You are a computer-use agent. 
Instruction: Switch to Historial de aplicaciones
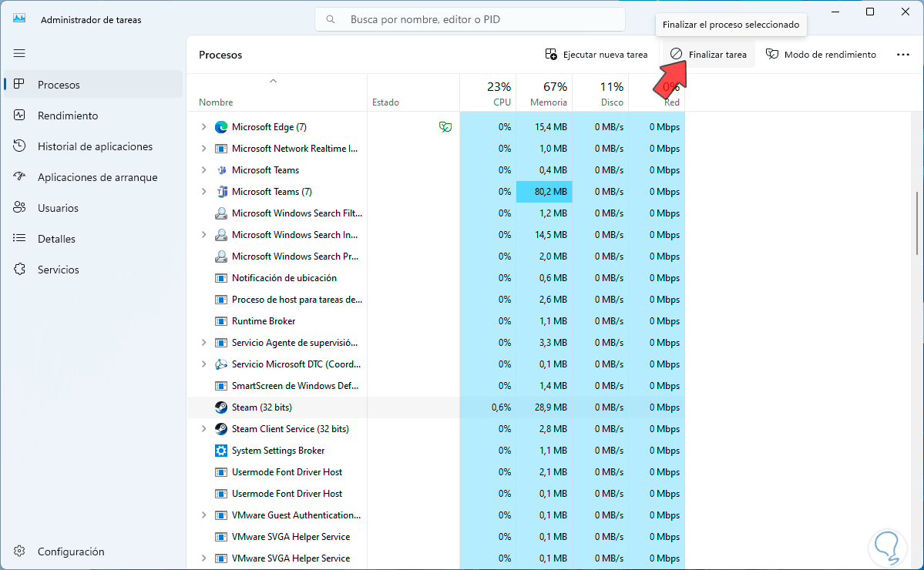(94, 146)
